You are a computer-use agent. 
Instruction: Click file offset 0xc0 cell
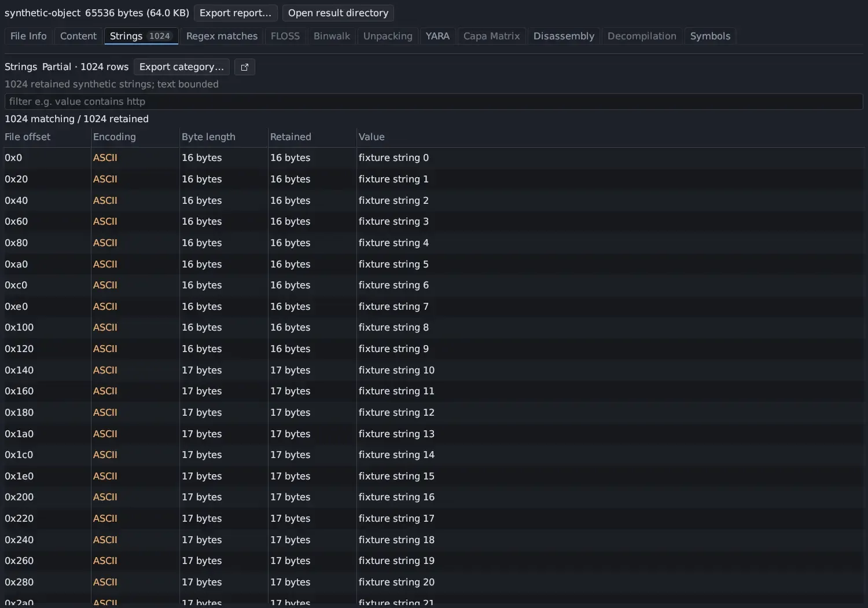click(16, 285)
